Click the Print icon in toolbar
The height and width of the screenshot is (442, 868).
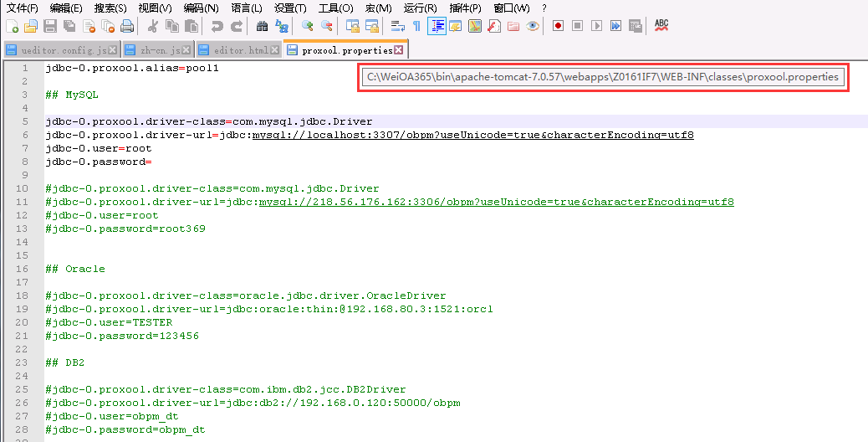click(x=126, y=26)
